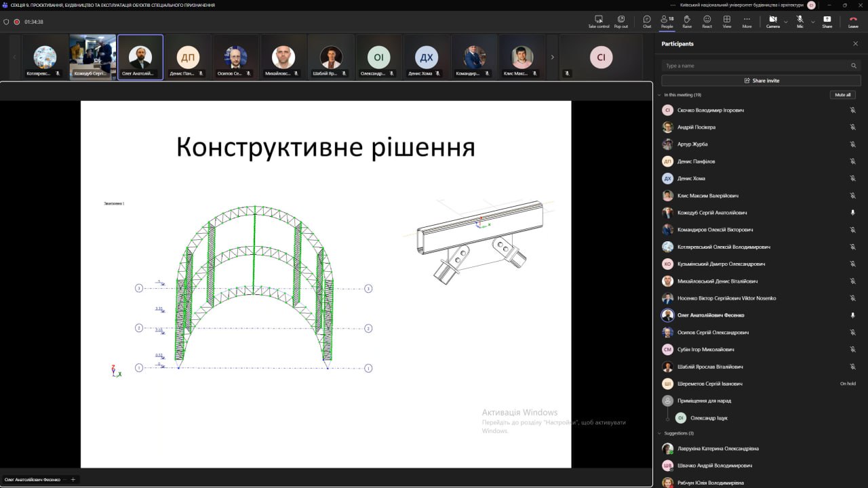The image size is (868, 488).
Task: Toggle the People participants pane
Action: [667, 20]
